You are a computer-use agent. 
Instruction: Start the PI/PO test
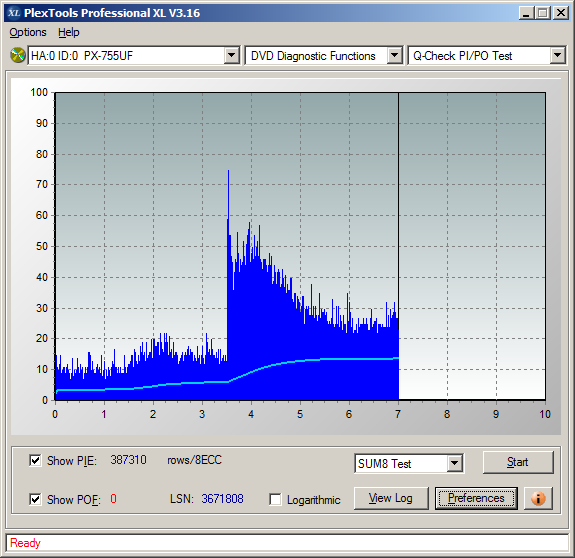tap(518, 462)
